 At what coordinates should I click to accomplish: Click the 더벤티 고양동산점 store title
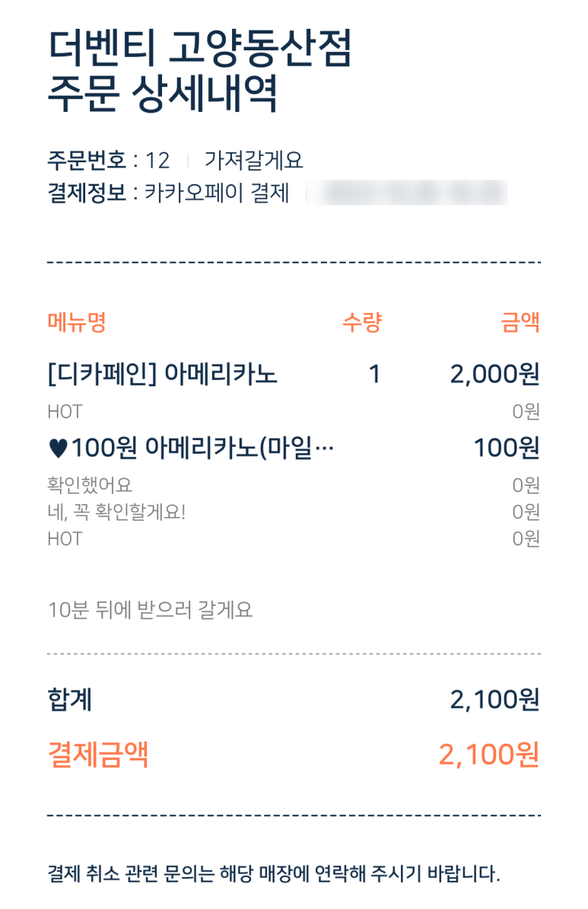click(x=200, y=49)
